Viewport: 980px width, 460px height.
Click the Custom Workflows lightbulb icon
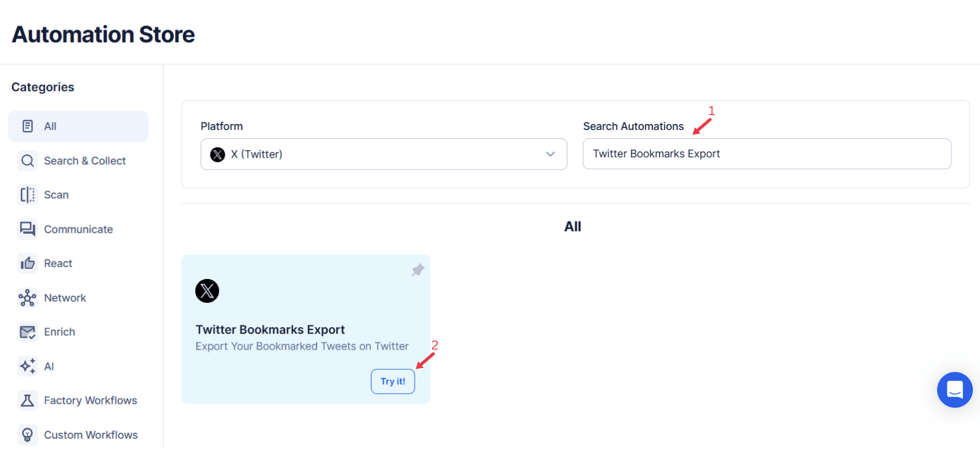click(27, 434)
